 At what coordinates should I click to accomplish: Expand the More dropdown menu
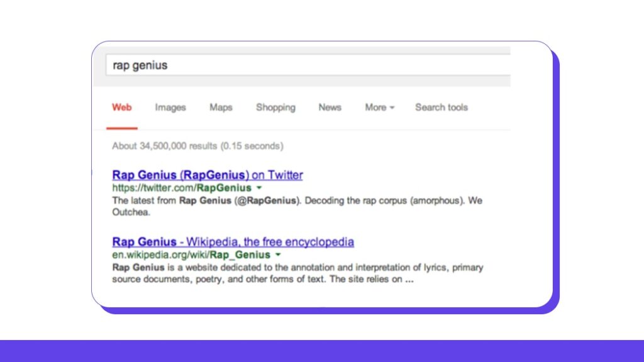point(379,107)
